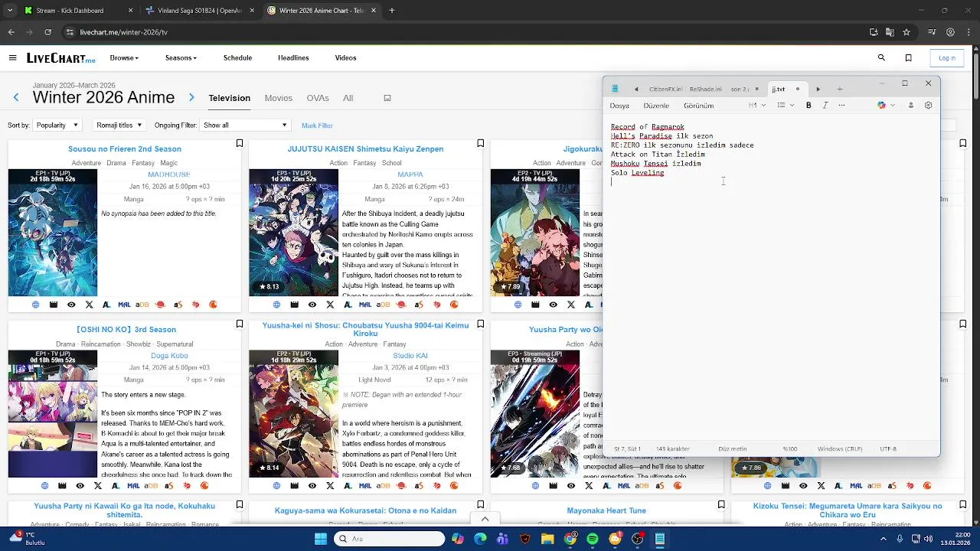Bookmark Oshi no Ko 3rd Season

tap(240, 324)
